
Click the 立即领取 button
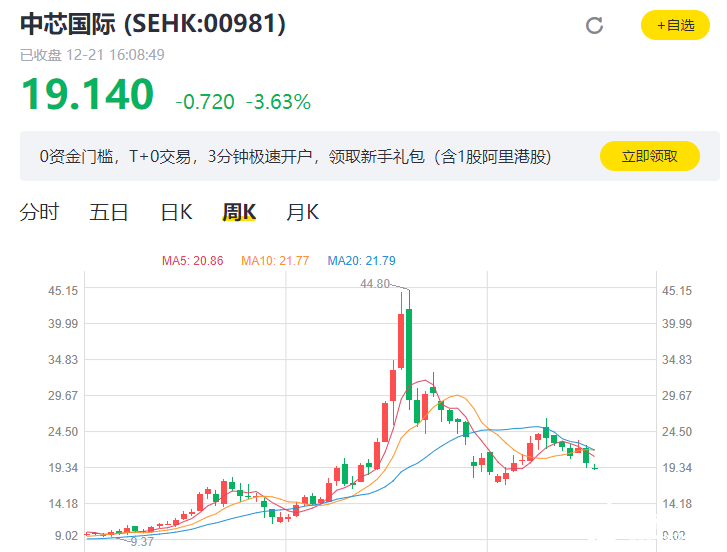650,156
